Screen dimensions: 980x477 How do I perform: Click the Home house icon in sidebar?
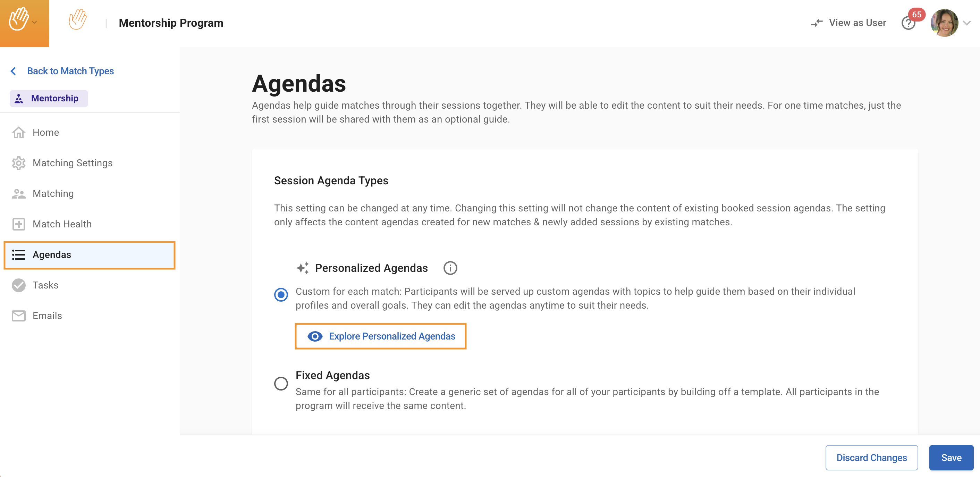(18, 133)
